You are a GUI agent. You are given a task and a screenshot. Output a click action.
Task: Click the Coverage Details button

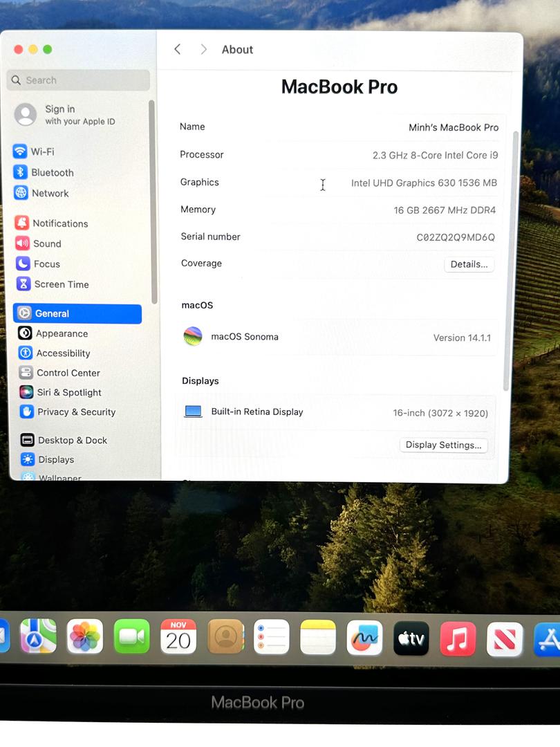tap(469, 264)
